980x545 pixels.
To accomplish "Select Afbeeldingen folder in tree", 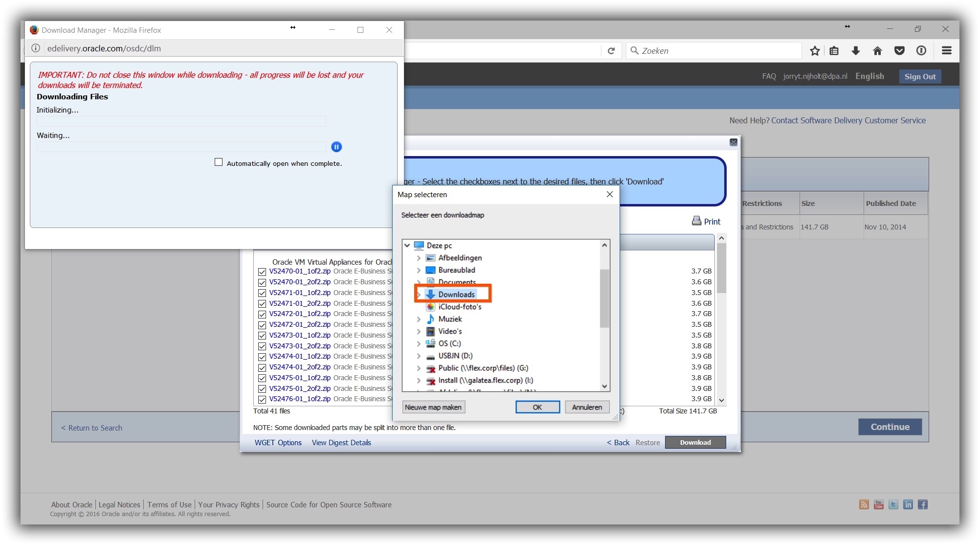I will (x=460, y=258).
